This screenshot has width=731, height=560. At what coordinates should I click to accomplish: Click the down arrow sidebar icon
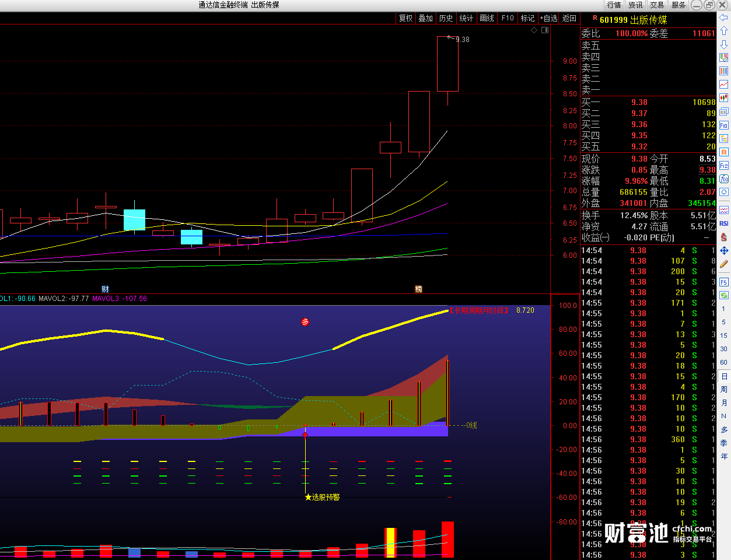pos(724,44)
